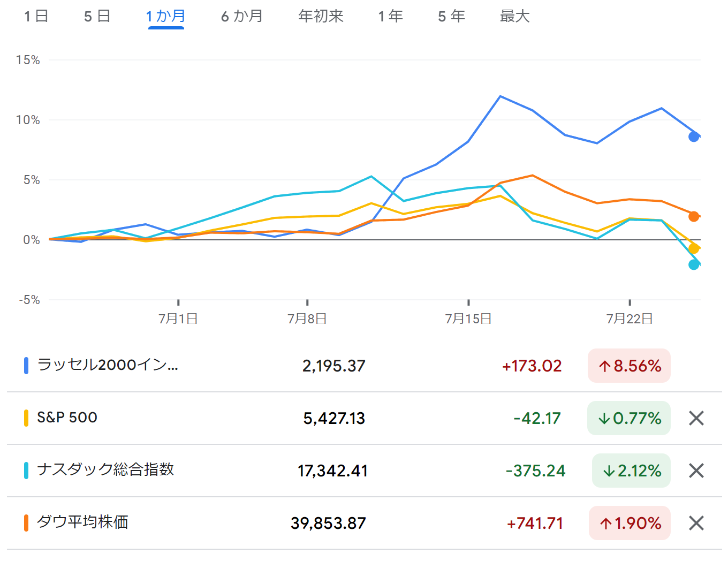728x561 pixels.
Task: Click the ↓2.12% change badge
Action: coord(631,471)
